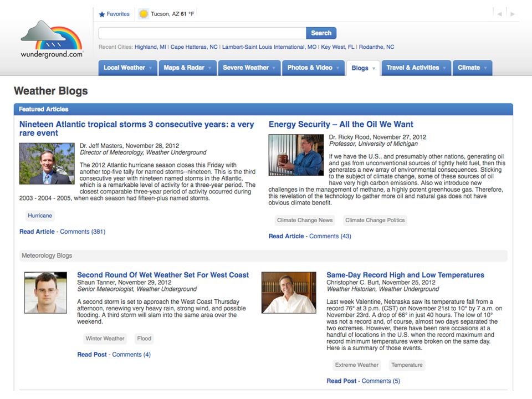The height and width of the screenshot is (399, 532).
Task: Click Dr. Ricky Rood's photo thumbnail
Action: pyautogui.click(x=296, y=155)
